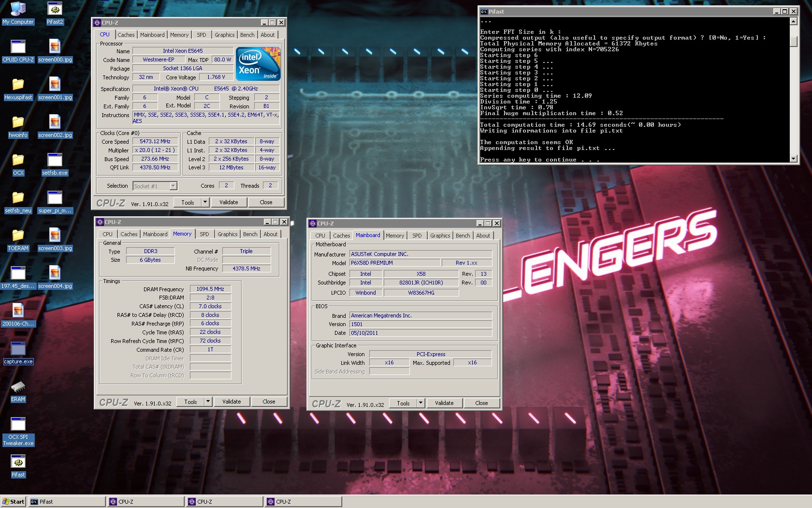Click Tools button in Mainboard CPU-Z window

[403, 403]
